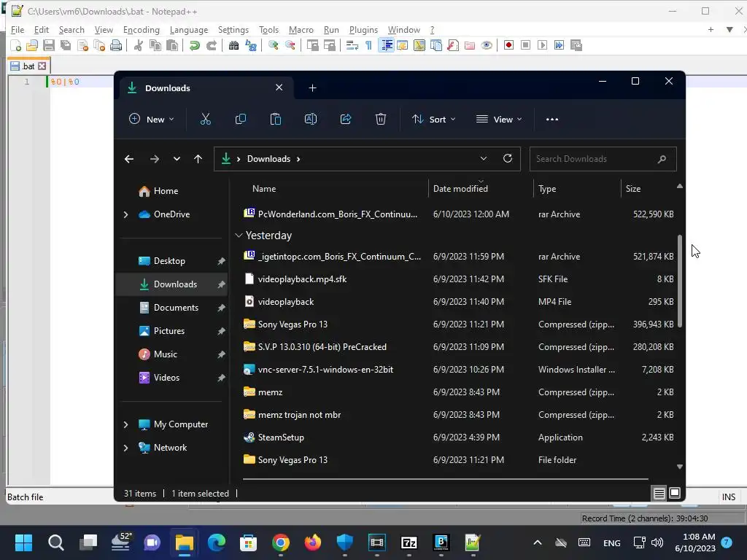Click Replace icon in Notepad++ toolbar

pyautogui.click(x=251, y=45)
